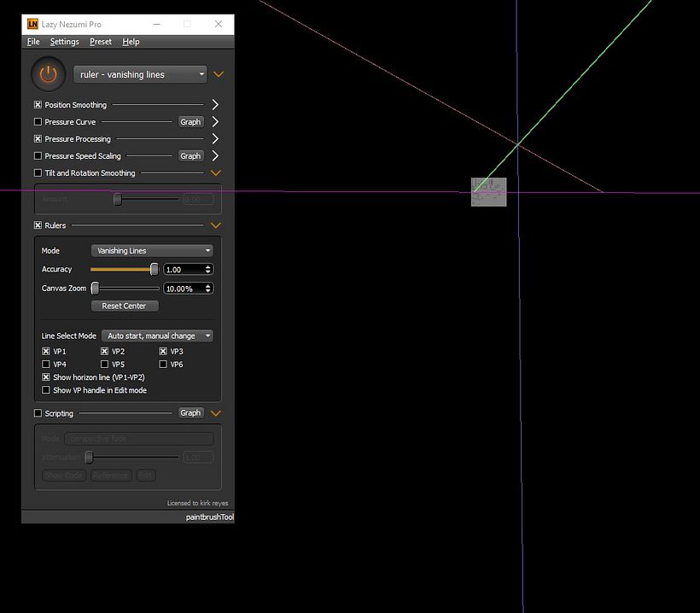Viewport: 700px width, 613px height.
Task: Click the gray canvas thumbnail rectangle
Action: 489,192
